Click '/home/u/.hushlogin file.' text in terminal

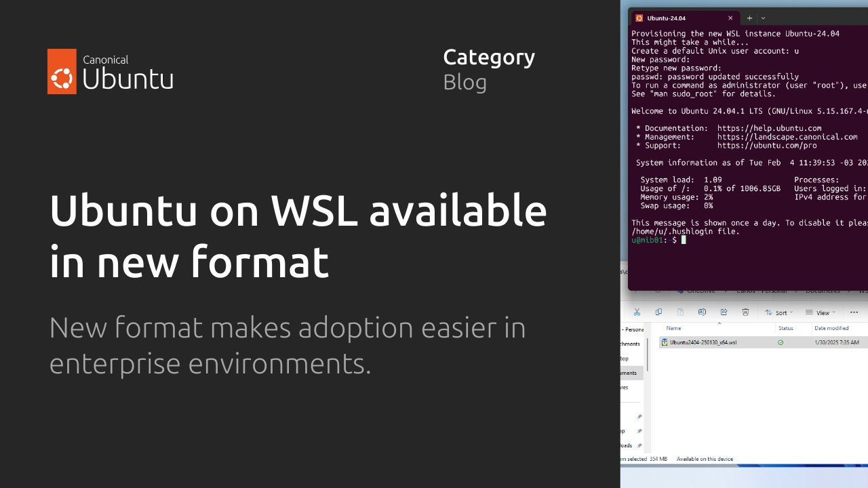click(x=685, y=231)
